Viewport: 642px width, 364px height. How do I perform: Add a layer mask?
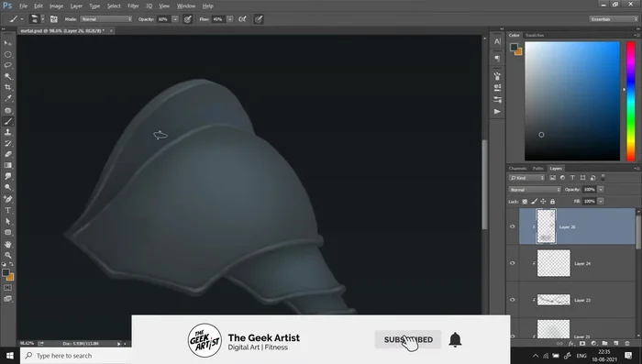coord(582,344)
